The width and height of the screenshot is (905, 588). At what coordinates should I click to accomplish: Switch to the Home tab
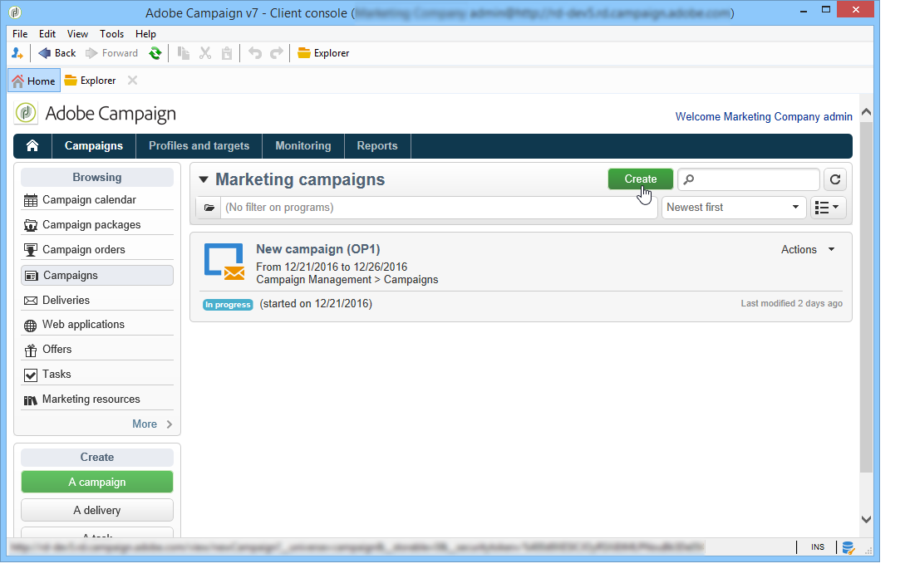point(34,81)
